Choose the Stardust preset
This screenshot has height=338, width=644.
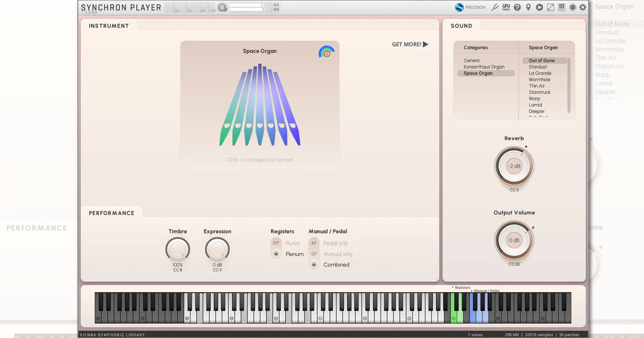[x=538, y=67]
